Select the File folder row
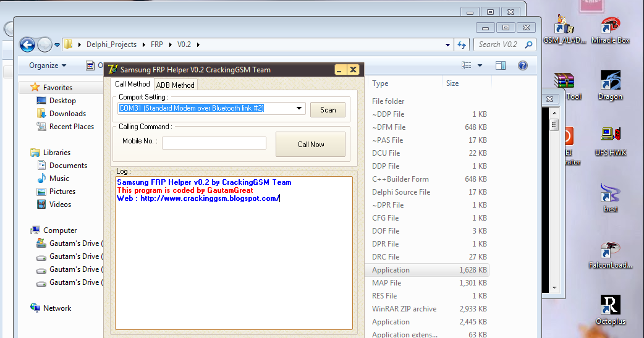The image size is (644, 338). pyautogui.click(x=427, y=101)
